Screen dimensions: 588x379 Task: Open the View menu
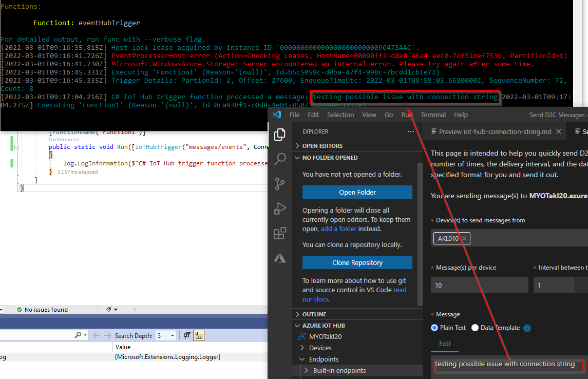pyautogui.click(x=369, y=115)
